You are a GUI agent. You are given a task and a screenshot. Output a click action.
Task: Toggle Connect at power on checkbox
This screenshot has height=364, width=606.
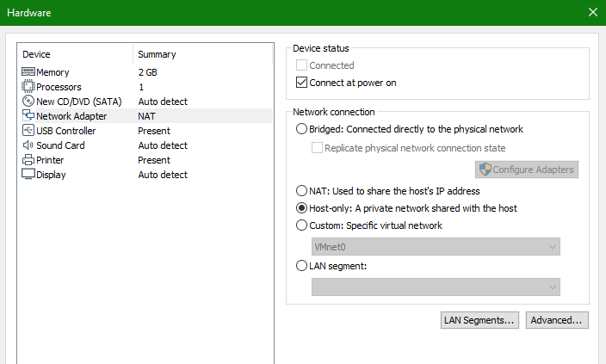pos(301,83)
